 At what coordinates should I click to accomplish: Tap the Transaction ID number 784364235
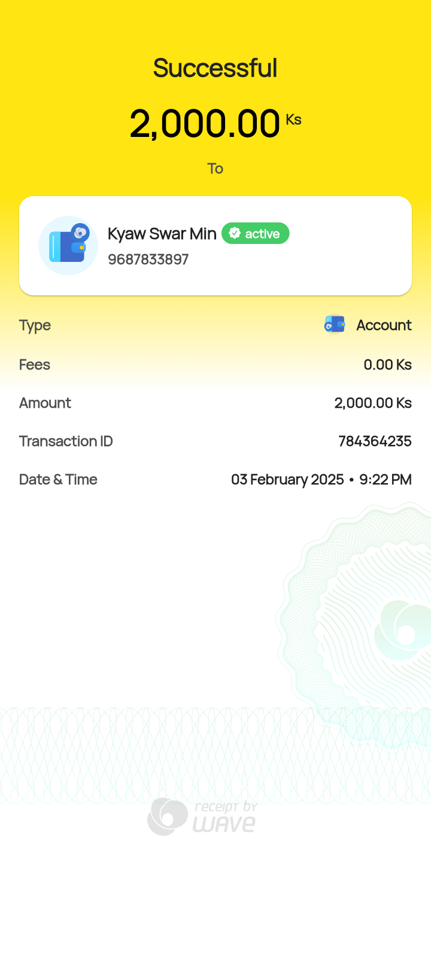pyautogui.click(x=375, y=441)
